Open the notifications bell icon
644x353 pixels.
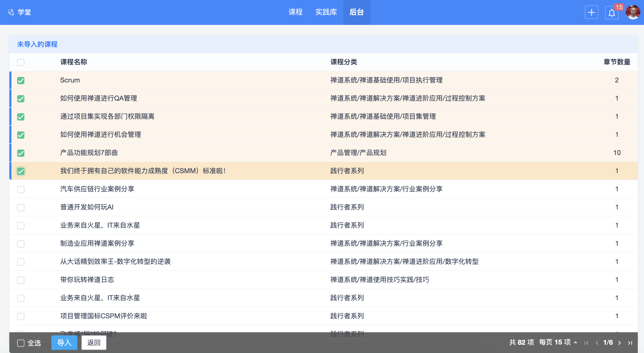pos(612,12)
